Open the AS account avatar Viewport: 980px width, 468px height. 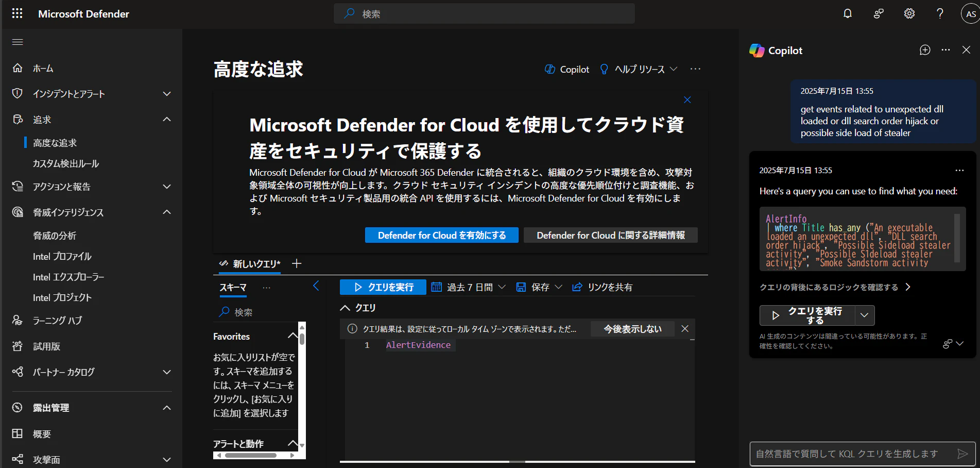pos(970,13)
